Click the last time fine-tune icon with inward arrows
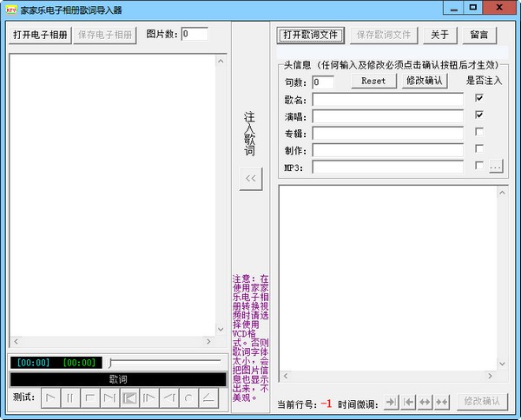 click(x=442, y=402)
